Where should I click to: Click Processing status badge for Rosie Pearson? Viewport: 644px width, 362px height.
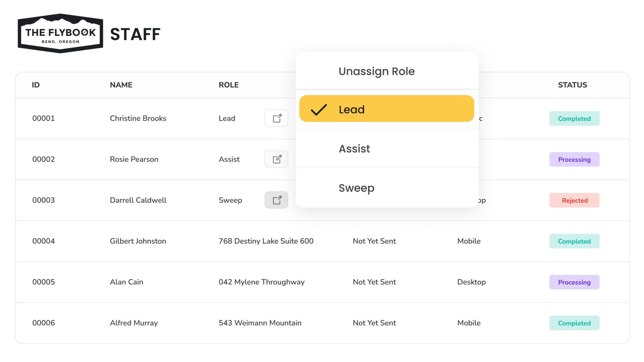pyautogui.click(x=574, y=159)
